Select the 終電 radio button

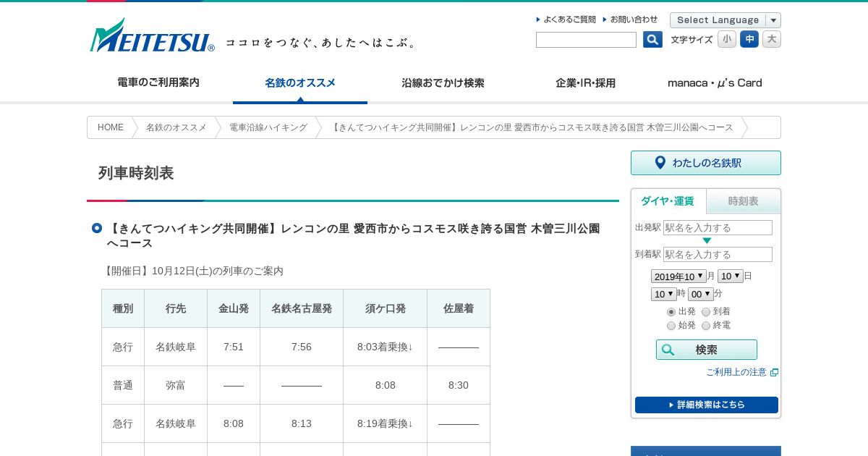click(706, 326)
